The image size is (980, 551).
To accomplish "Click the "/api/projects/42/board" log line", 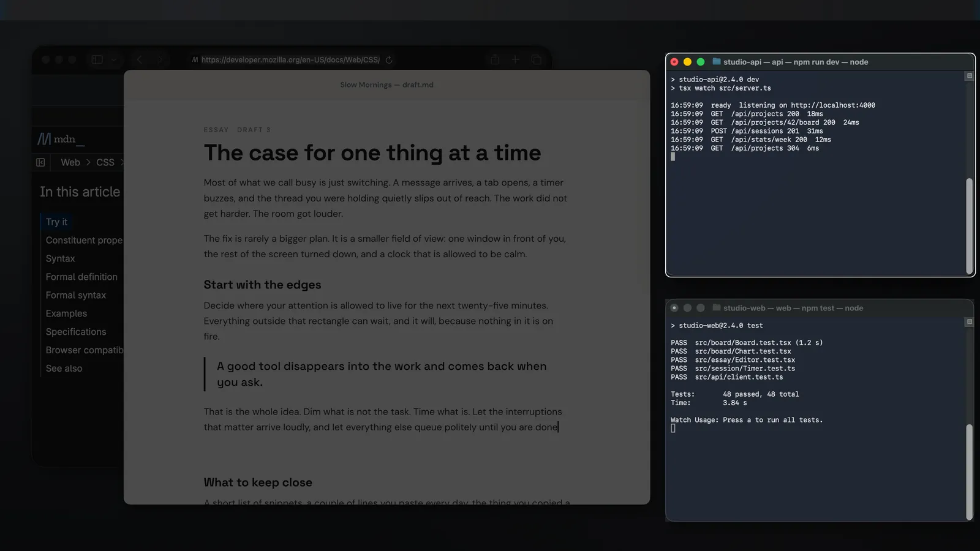I will coord(764,122).
